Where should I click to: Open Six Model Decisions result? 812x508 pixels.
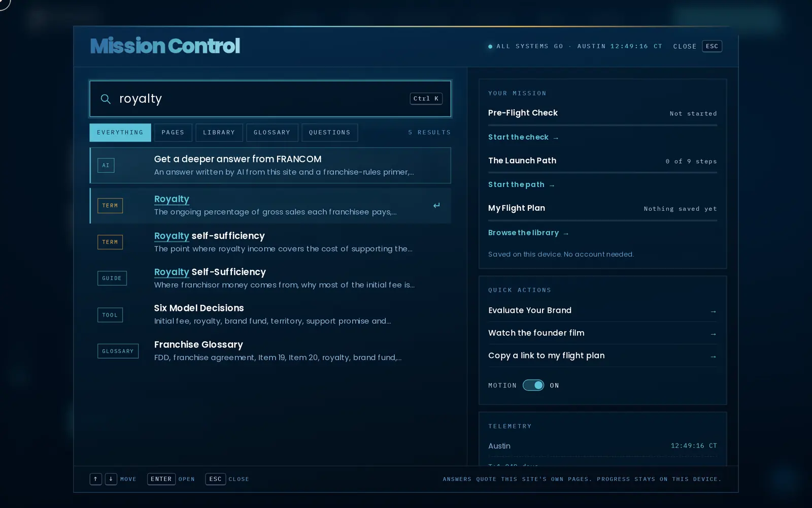coord(270,314)
